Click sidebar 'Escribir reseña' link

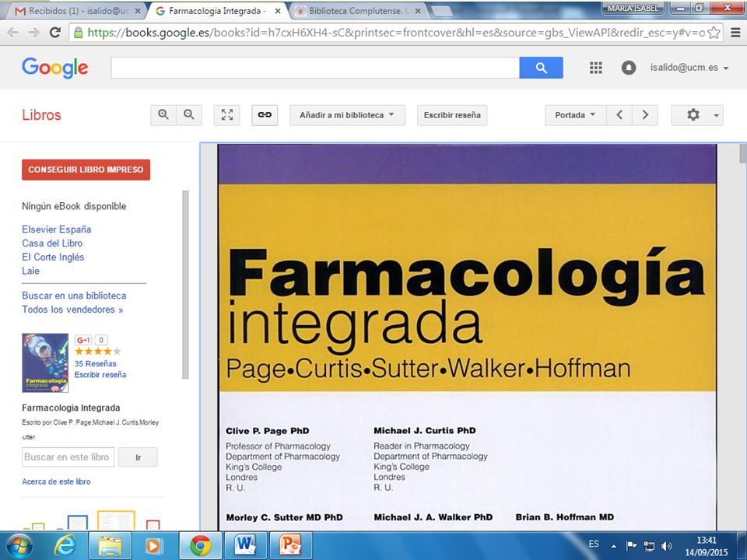tap(100, 374)
